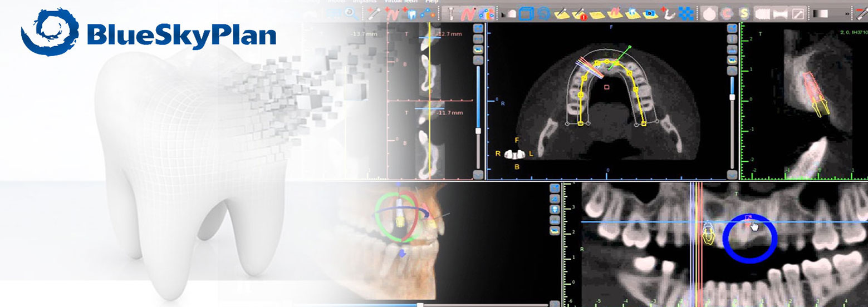Viewport: 868px width, 307px height.
Task: Click the grayscale gradient swatch in toolbar
Action: click(x=821, y=13)
